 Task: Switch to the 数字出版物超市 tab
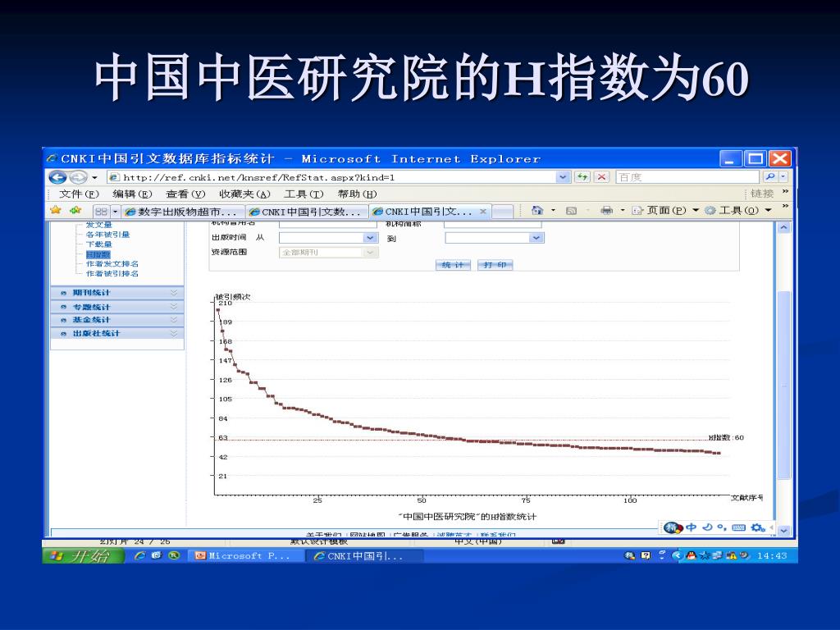[183, 212]
